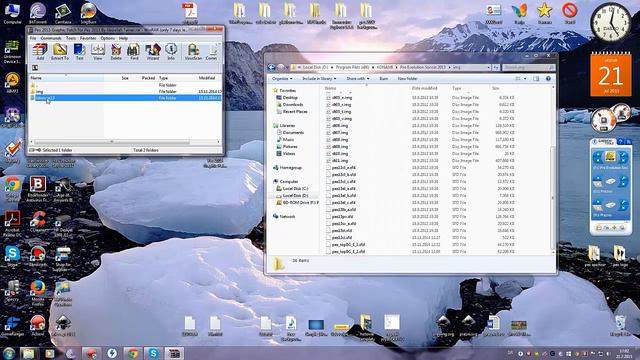Click Extract To in WinRAR toolbar

tap(60, 51)
